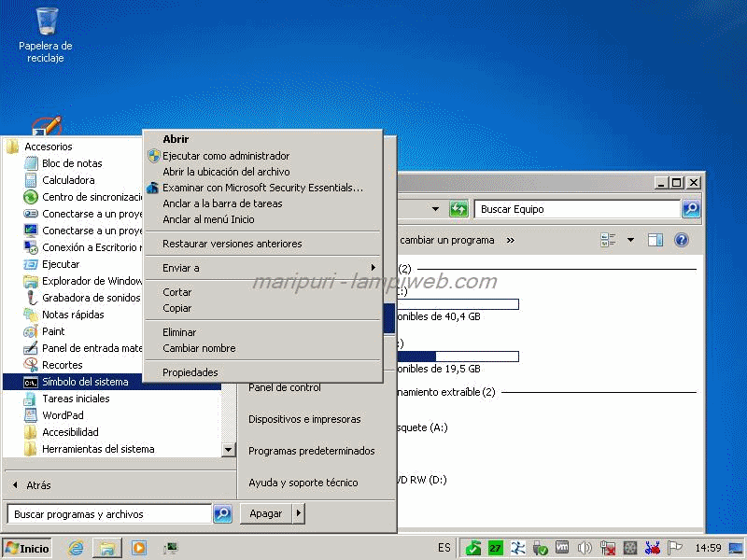The image size is (747, 560).
Task: Toggle the Explorer preview pane icon
Action: click(x=655, y=240)
